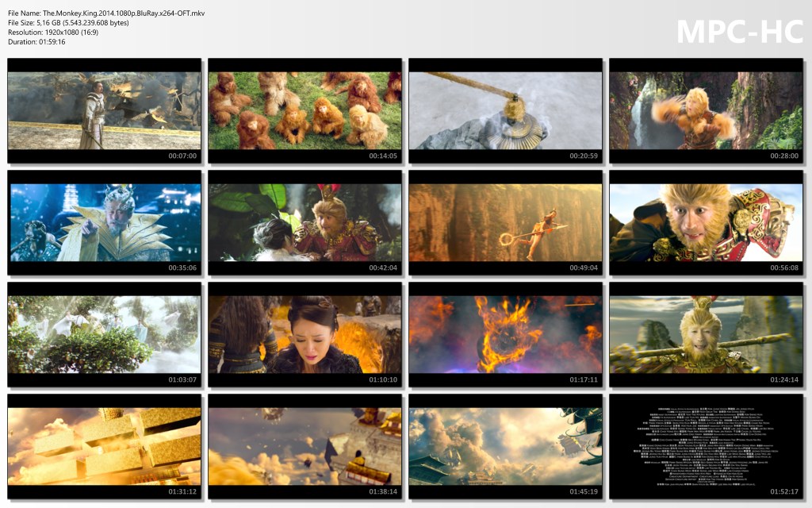Select the end credits thumbnail at 01:52:17
The height and width of the screenshot is (508, 812).
click(706, 446)
